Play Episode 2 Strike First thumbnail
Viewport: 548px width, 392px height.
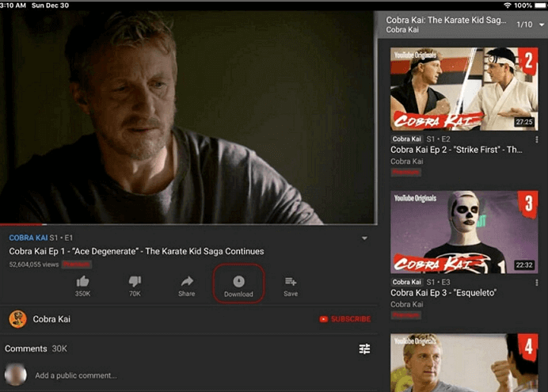coord(464,89)
